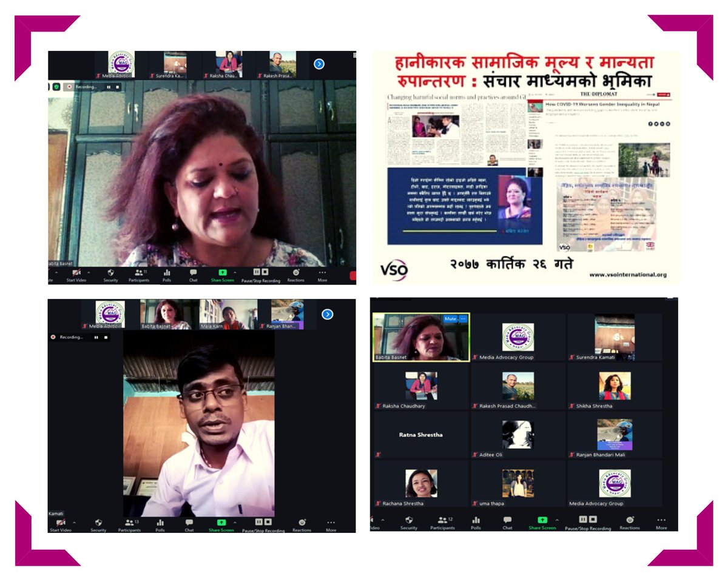Screen dimensions: 728x582
Task: Select the Raksha Chau... thumbnail in Babita window strip
Action: [x=225, y=65]
